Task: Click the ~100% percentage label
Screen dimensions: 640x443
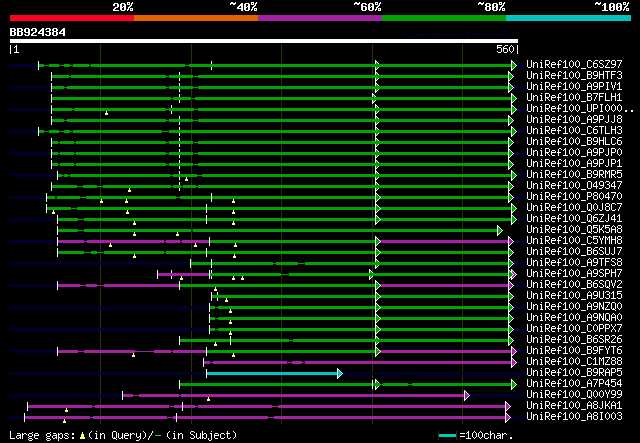Action: (612, 7)
